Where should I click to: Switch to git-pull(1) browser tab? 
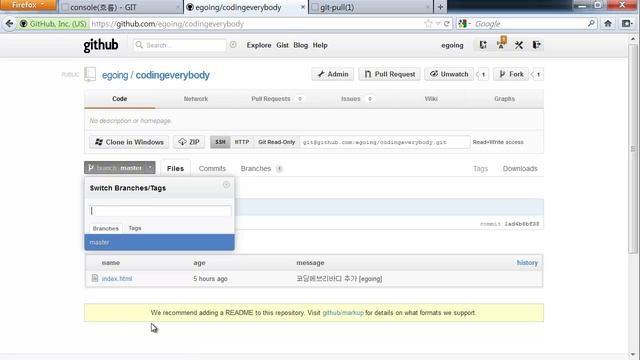pos(371,7)
